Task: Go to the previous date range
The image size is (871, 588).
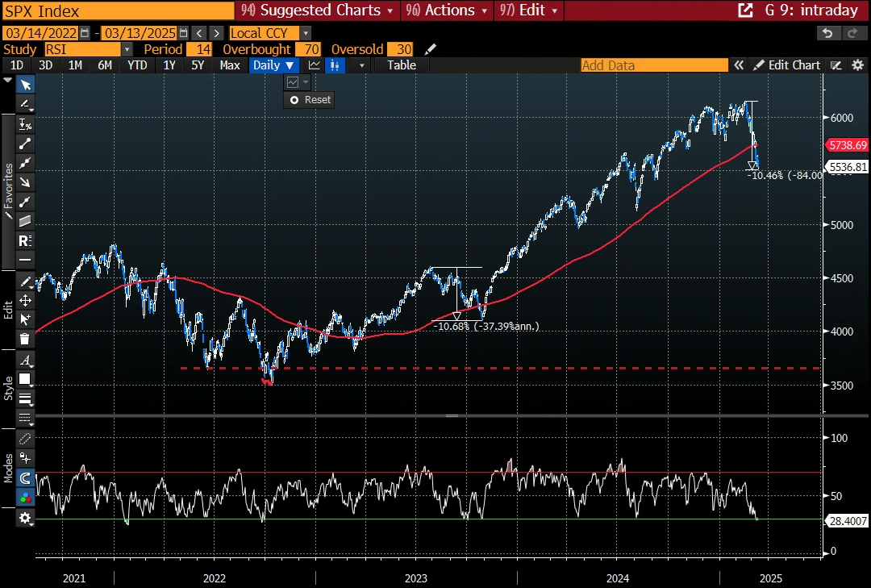Action: click(199, 33)
